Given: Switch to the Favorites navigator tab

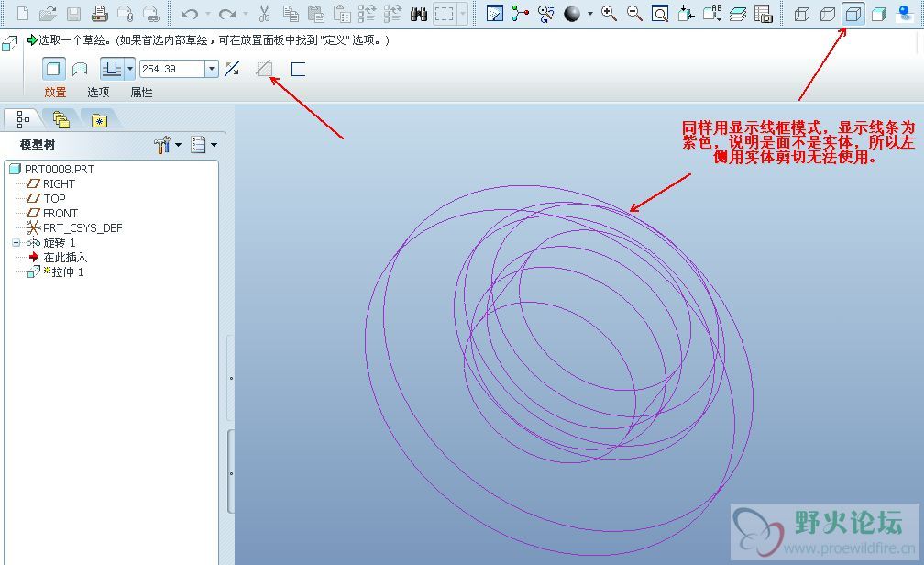Looking at the screenshot, I should point(99,120).
